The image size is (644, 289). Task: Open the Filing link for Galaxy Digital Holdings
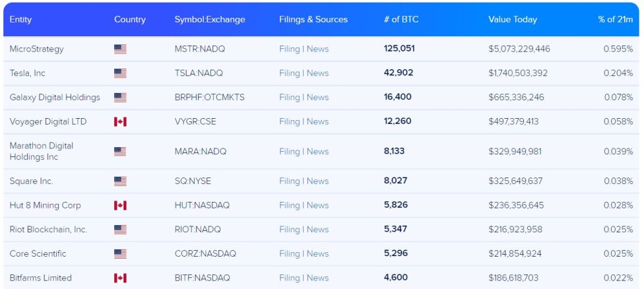point(290,97)
